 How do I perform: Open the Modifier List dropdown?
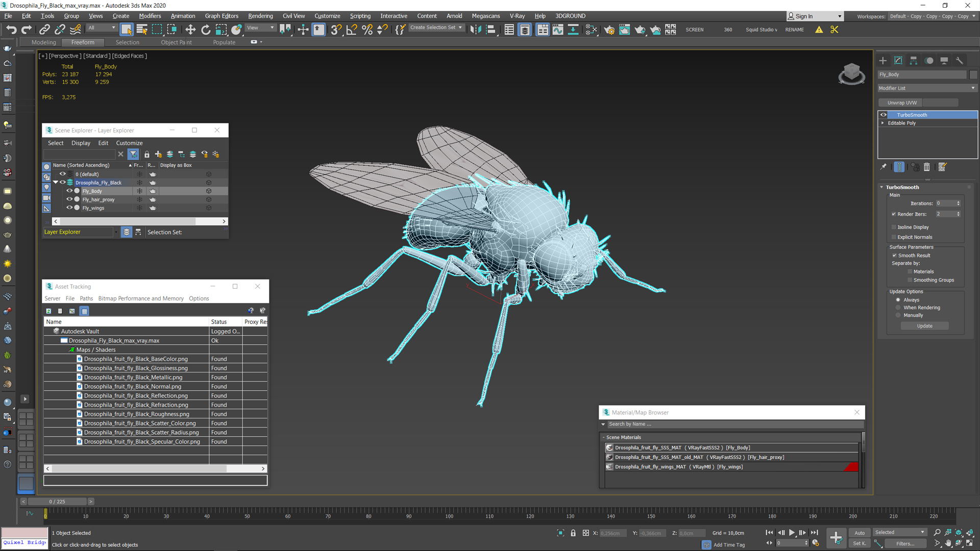tap(927, 88)
